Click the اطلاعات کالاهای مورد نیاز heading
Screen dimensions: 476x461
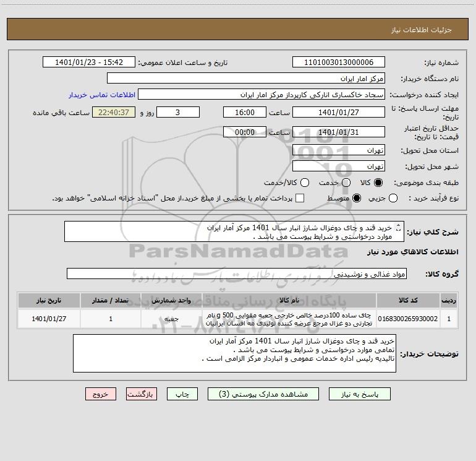pyautogui.click(x=412, y=252)
